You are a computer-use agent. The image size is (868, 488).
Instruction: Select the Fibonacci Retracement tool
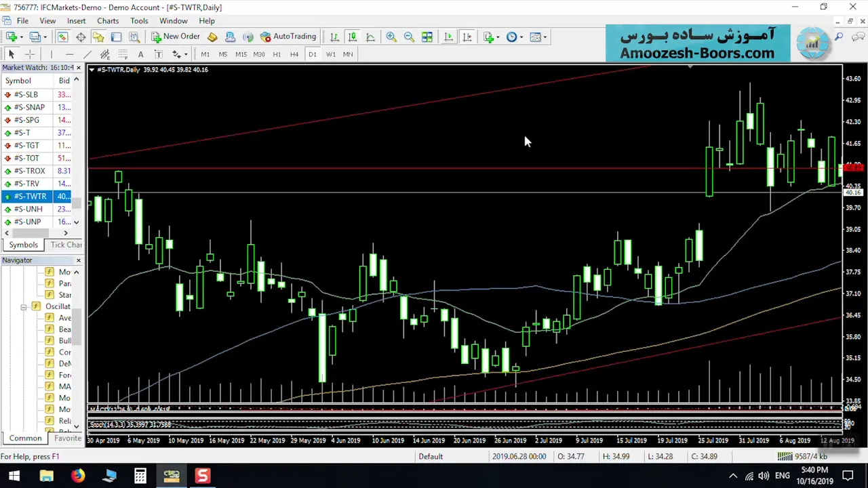pyautogui.click(x=123, y=54)
